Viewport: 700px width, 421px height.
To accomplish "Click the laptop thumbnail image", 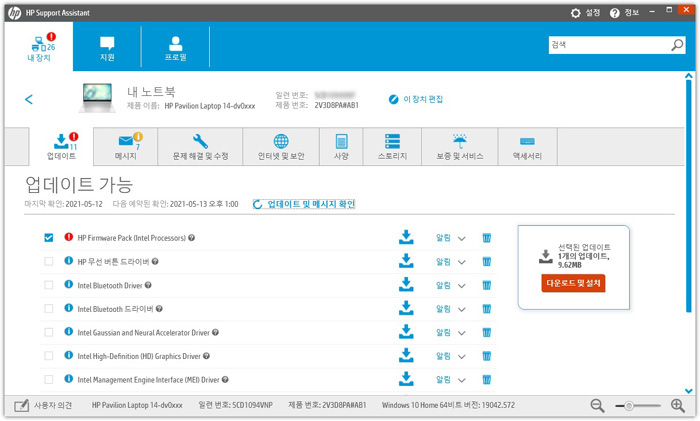I will 98,97.
